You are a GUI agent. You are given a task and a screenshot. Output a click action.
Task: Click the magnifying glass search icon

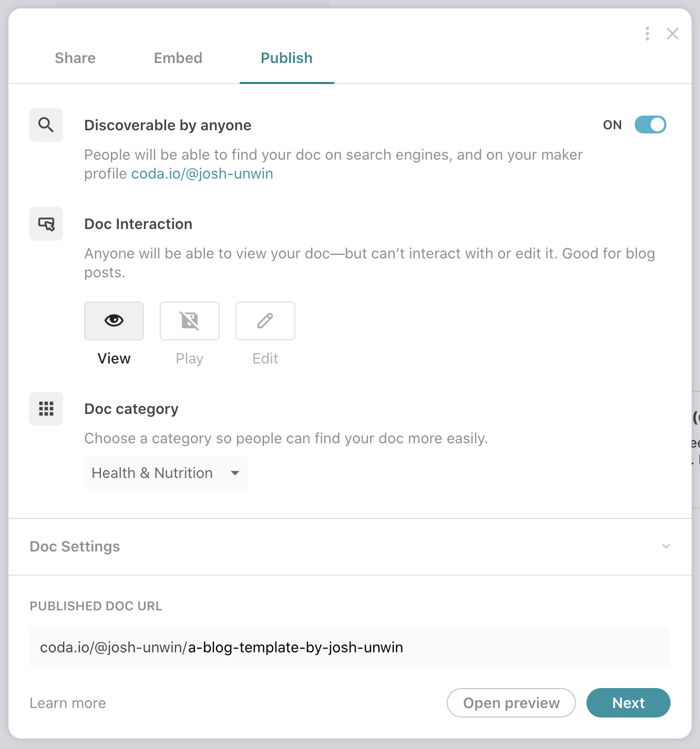click(46, 125)
